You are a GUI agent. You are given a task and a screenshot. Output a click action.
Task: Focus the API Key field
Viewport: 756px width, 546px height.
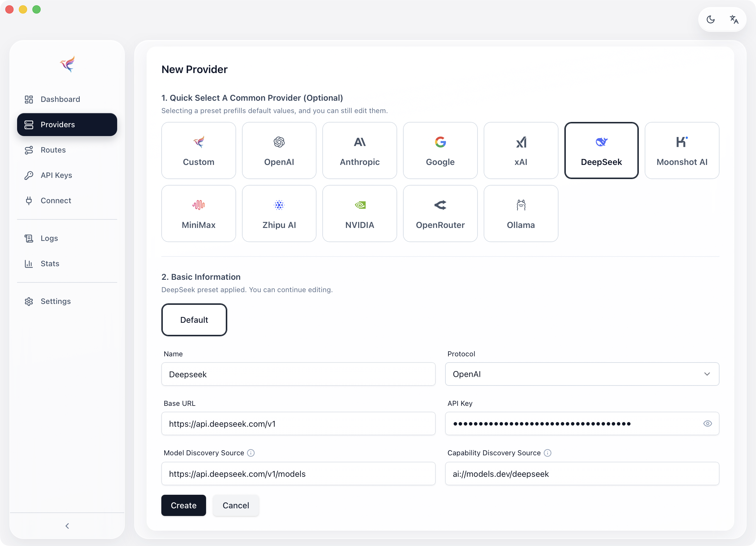[x=582, y=423]
